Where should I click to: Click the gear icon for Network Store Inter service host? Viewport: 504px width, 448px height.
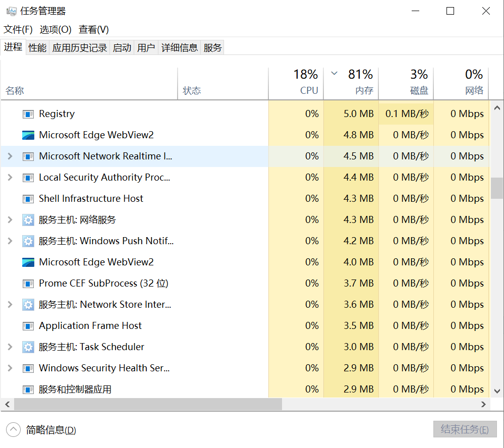[28, 305]
